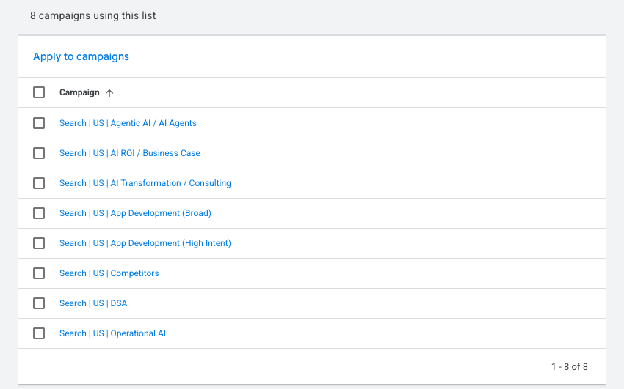Select checkbox for AI Transformation / Consulting

click(x=39, y=183)
